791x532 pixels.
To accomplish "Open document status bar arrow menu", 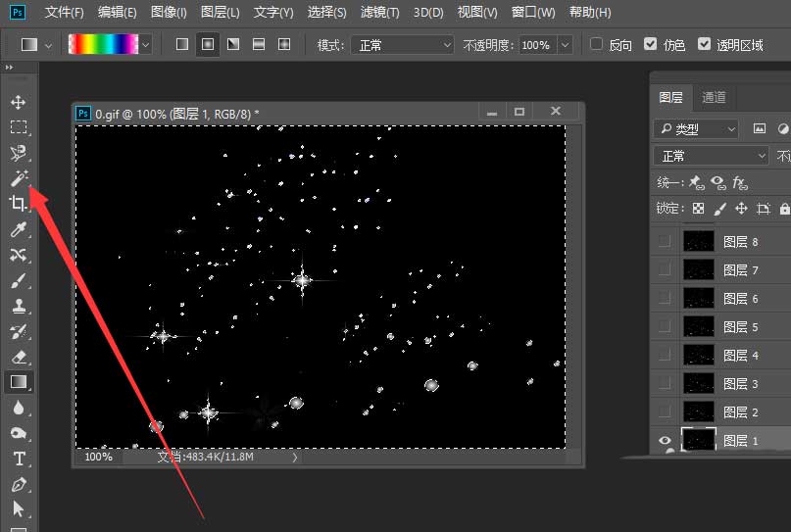I will (295, 458).
